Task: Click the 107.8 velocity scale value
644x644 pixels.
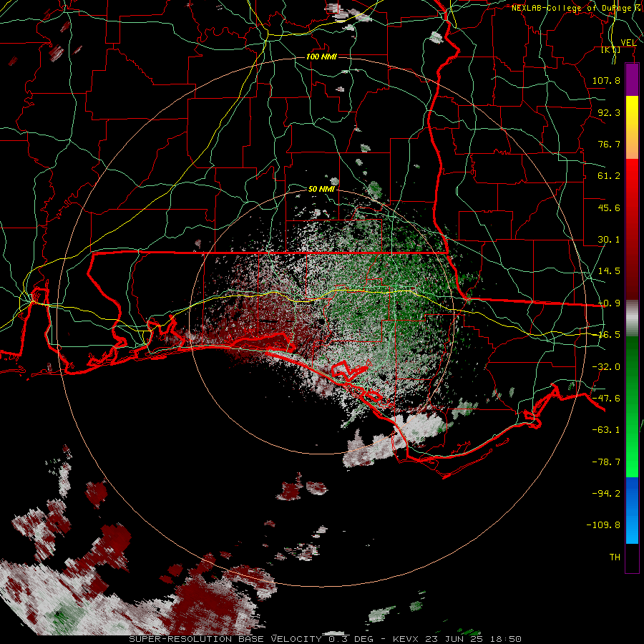Action: coord(606,80)
